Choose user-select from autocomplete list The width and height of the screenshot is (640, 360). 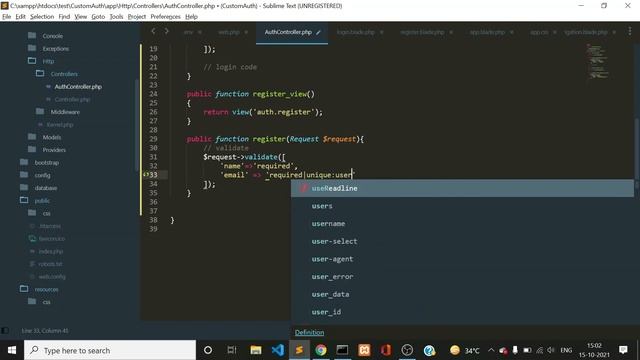click(x=462, y=241)
